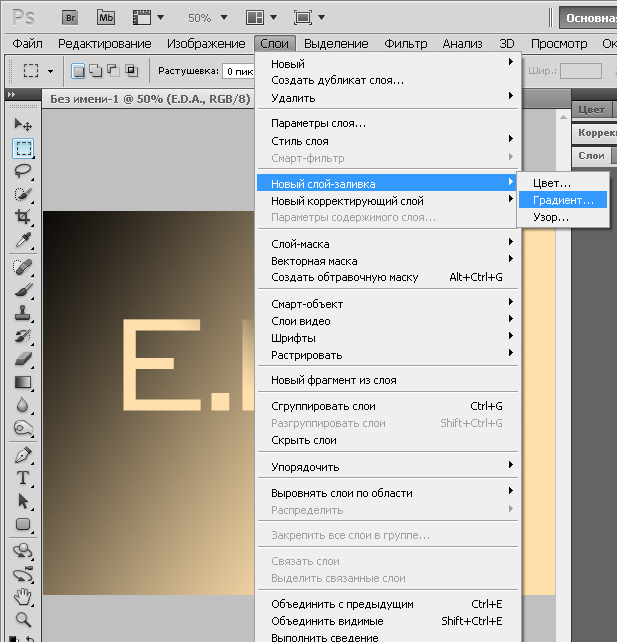Select the Hand tool
The height and width of the screenshot is (642, 617).
coord(23,597)
